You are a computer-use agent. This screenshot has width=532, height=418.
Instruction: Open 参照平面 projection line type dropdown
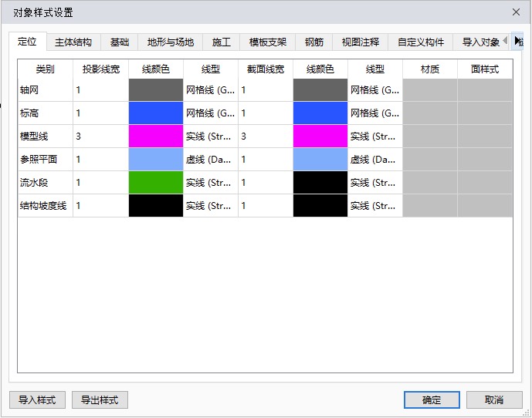click(x=211, y=159)
